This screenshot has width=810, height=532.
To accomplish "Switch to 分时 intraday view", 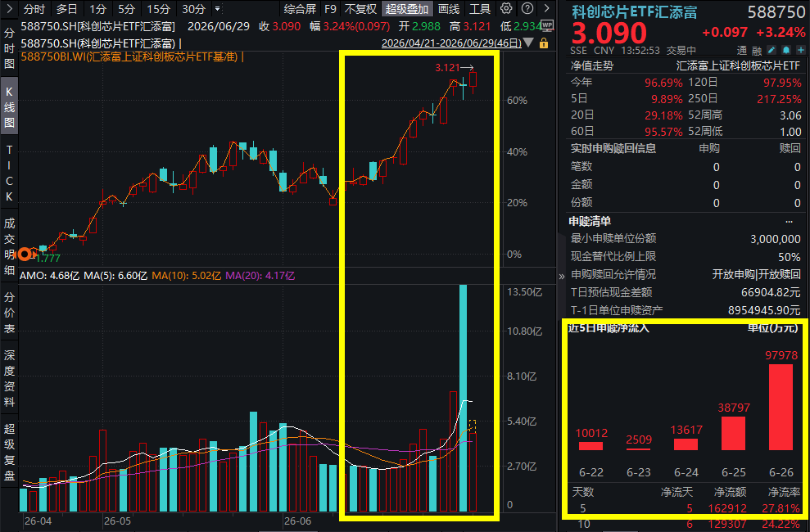I will pyautogui.click(x=34, y=9).
